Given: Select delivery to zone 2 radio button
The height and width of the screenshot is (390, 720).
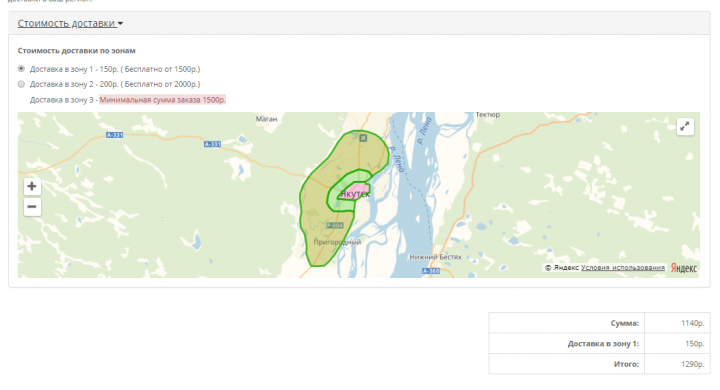Looking at the screenshot, I should (21, 84).
